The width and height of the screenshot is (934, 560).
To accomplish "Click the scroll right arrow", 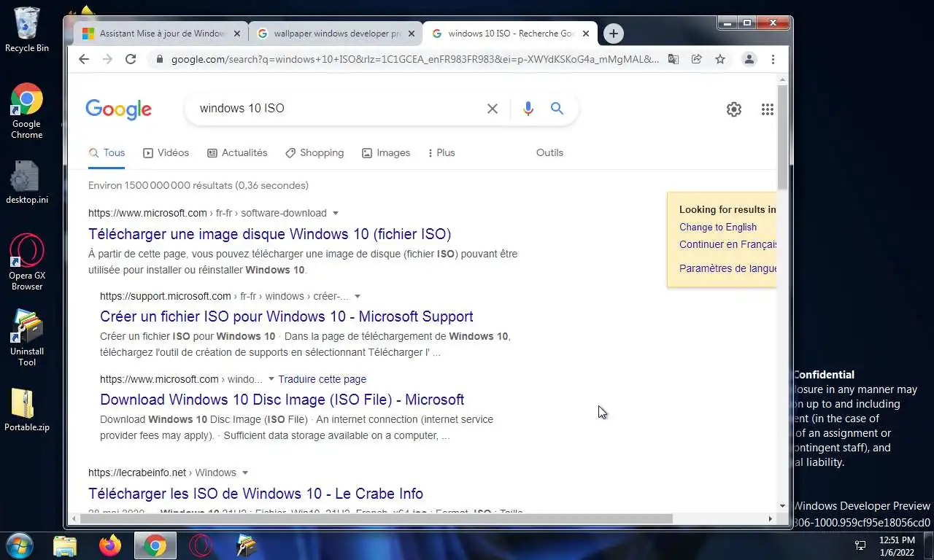I will pos(770,518).
